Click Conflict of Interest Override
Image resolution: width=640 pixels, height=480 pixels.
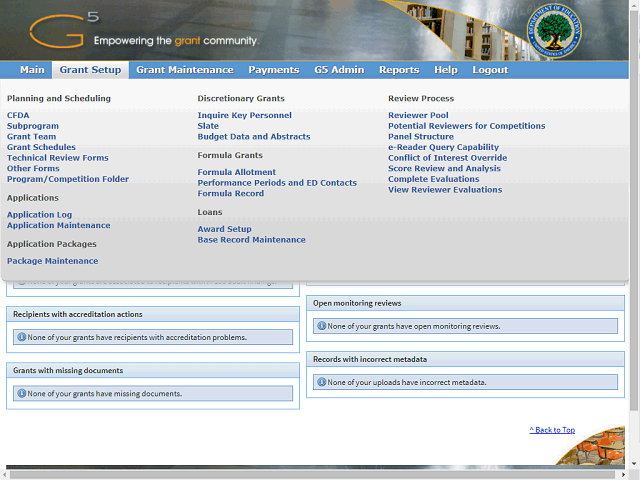point(447,158)
